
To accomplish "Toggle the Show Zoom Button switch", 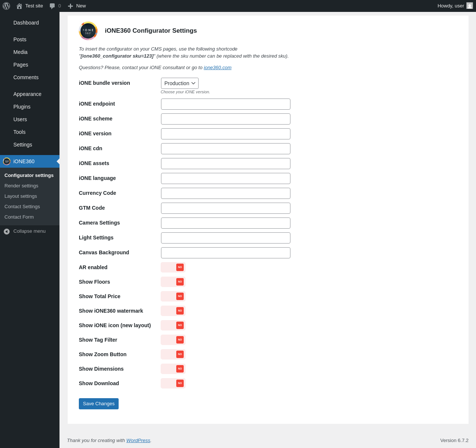I will (173, 354).
